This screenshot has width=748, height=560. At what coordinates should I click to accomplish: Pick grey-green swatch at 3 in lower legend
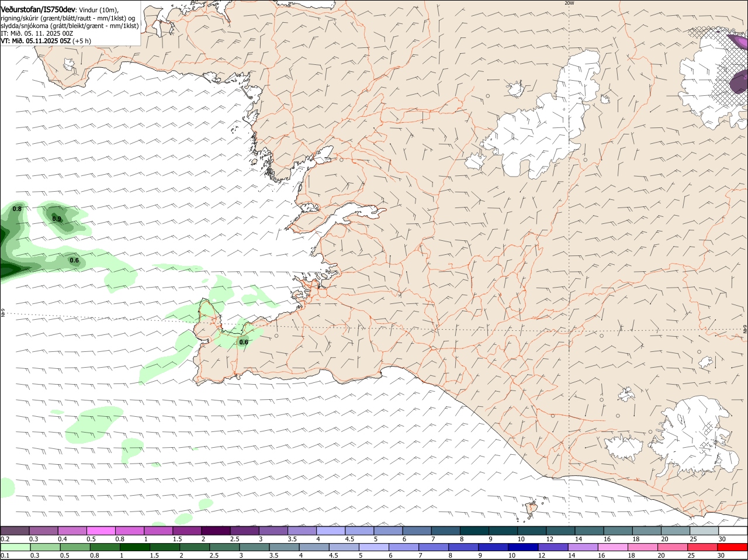pos(254,547)
